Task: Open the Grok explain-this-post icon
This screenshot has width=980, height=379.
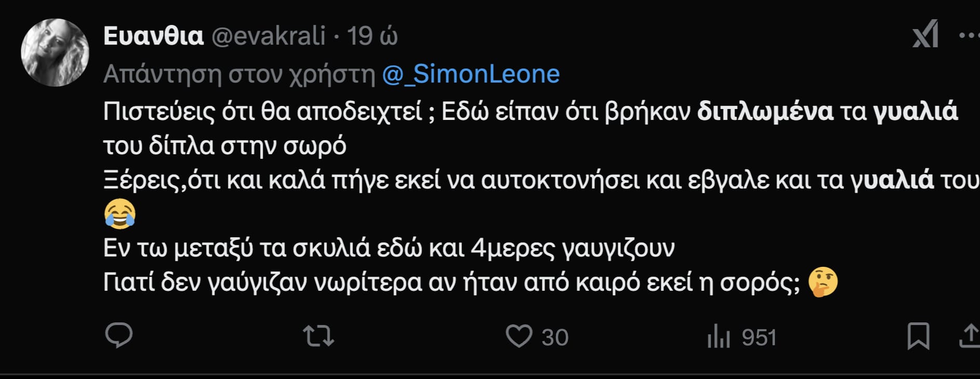Action: 925,34
